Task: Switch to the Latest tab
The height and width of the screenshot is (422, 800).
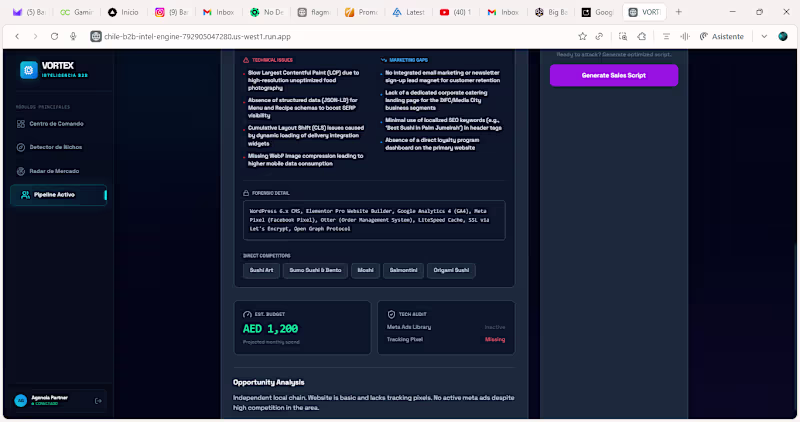Action: 408,12
